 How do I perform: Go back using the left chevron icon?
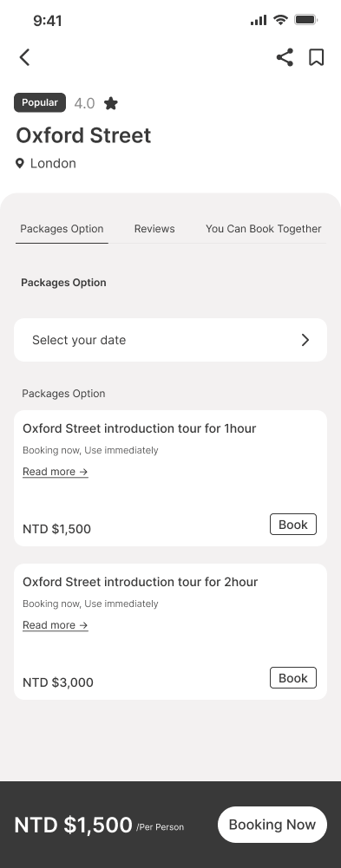pyautogui.click(x=24, y=57)
